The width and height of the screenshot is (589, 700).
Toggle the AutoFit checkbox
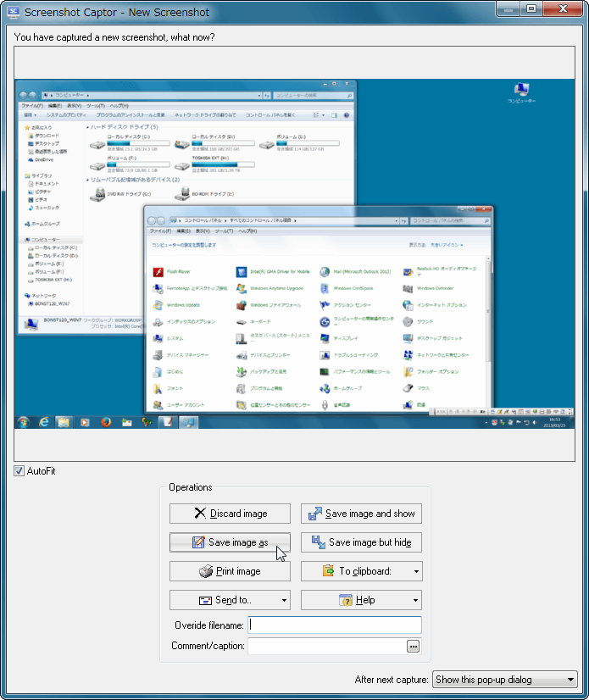(19, 471)
